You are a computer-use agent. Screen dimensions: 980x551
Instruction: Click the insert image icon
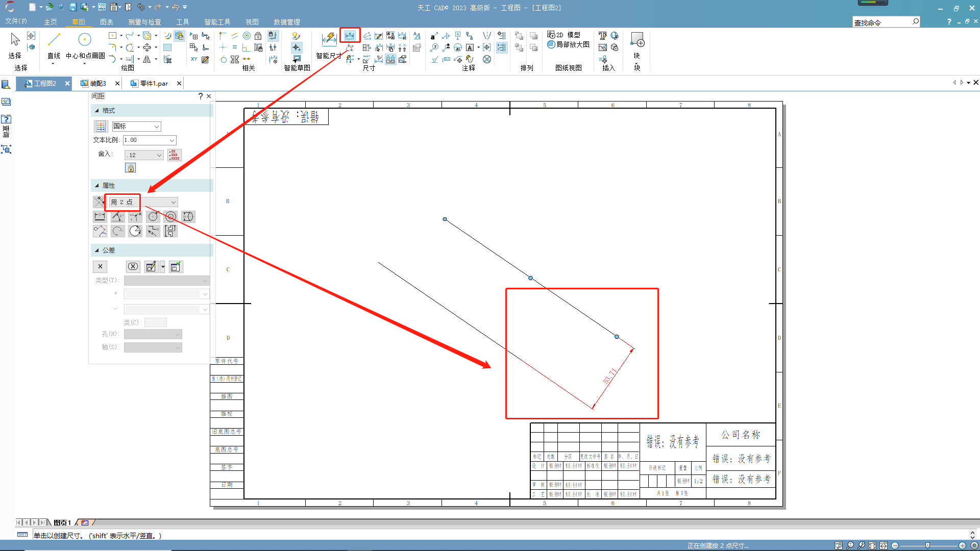click(603, 47)
